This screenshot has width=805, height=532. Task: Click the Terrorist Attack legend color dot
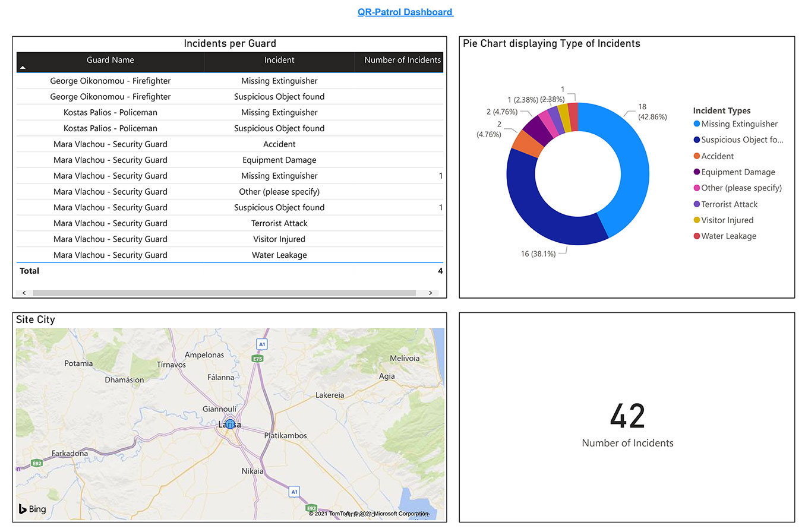(x=696, y=204)
